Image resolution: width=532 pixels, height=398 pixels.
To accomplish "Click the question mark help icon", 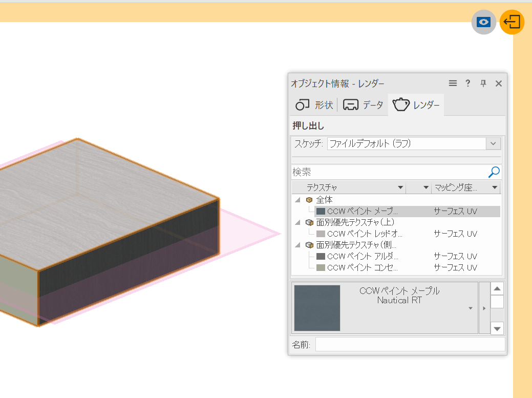I will point(467,83).
